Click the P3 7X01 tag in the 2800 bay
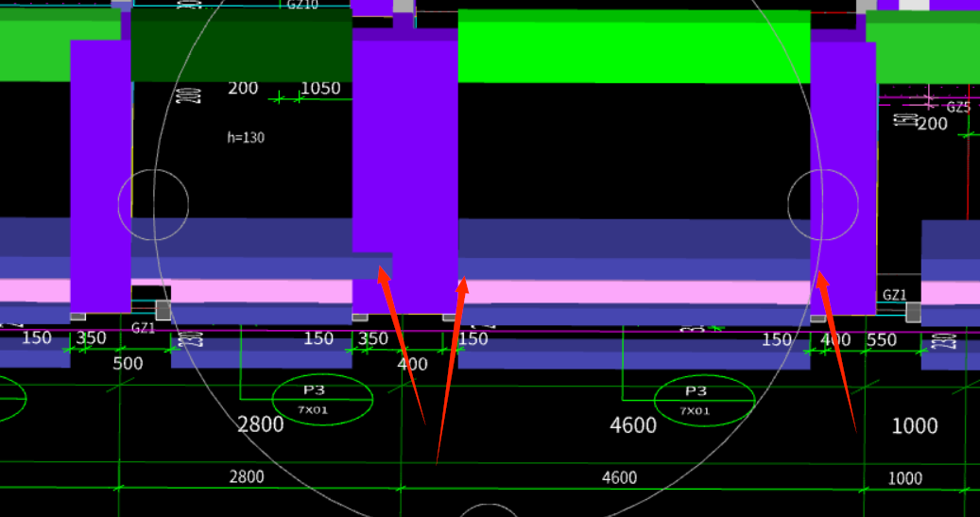Screen dimensions: 980x517 point(322,400)
